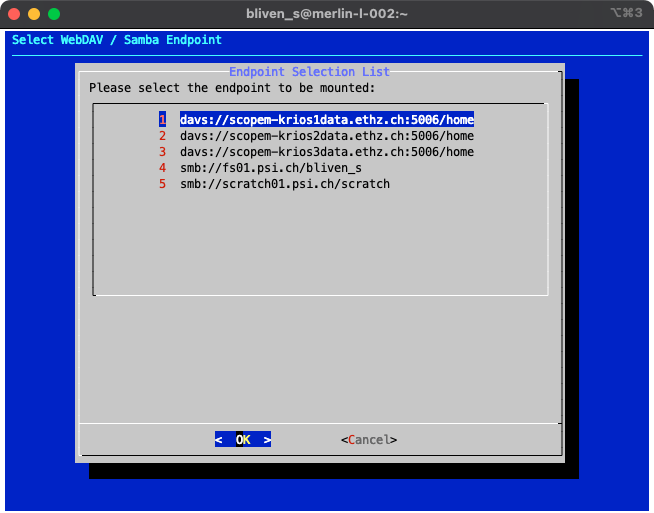This screenshot has height=513, width=654.
Task: Close the terminal window with the red button
Action: 14,14
